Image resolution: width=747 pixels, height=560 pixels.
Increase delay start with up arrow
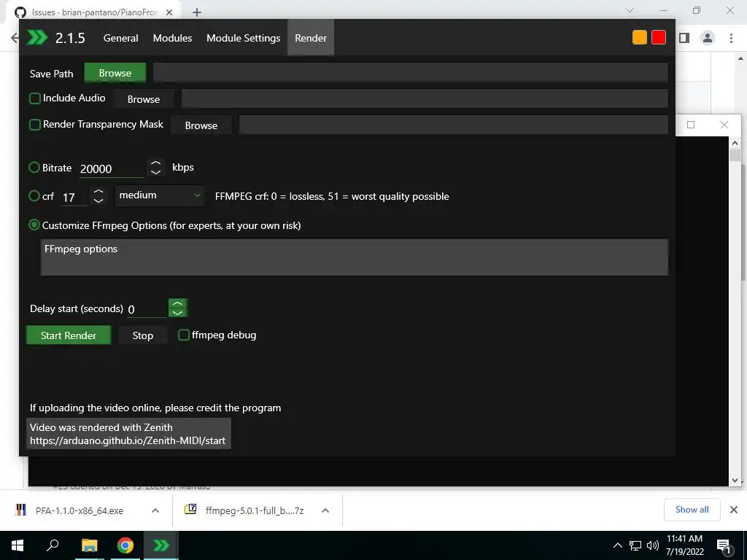click(178, 304)
